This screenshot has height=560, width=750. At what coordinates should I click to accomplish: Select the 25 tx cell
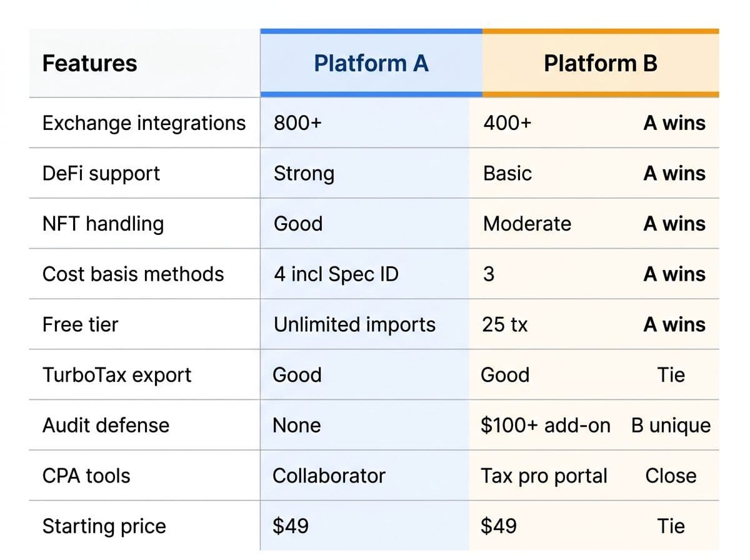click(x=504, y=325)
